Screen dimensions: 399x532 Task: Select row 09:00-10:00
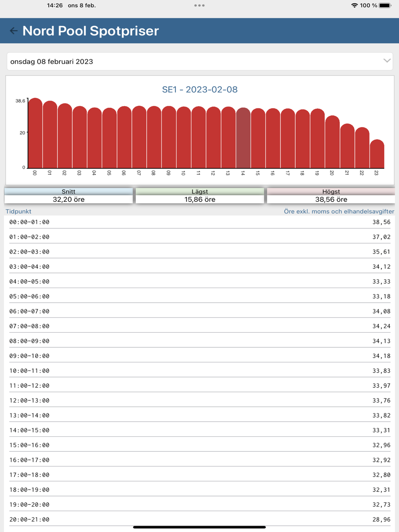tap(199, 356)
